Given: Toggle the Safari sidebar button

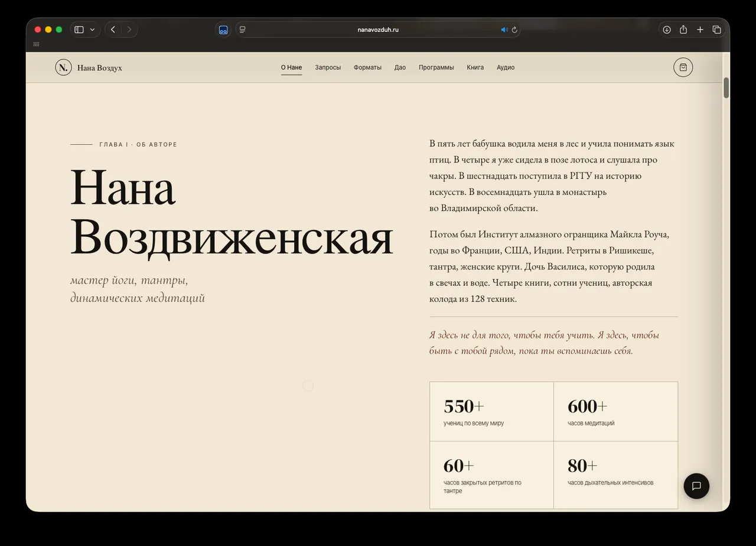Looking at the screenshot, I should click(x=79, y=30).
